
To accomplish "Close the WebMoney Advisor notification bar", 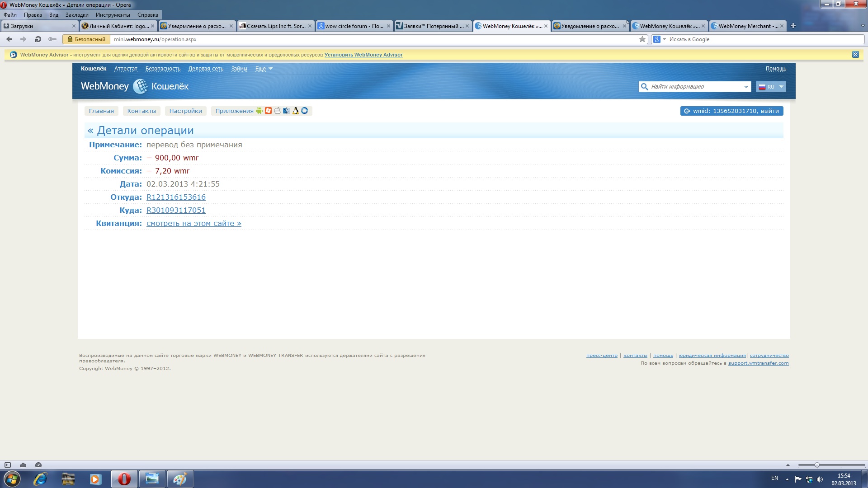I will [x=855, y=55].
